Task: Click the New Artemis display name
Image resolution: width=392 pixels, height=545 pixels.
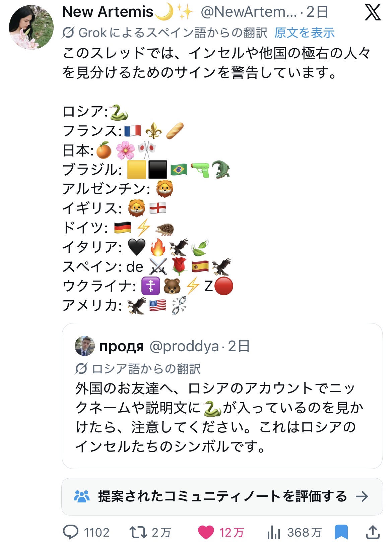Action: tap(108, 12)
